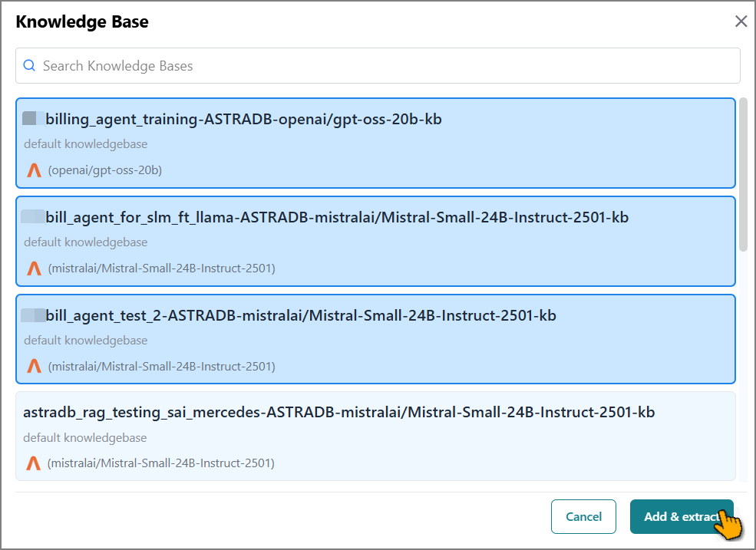Click the Cancel button
Image resolution: width=756 pixels, height=550 pixels.
[583, 517]
